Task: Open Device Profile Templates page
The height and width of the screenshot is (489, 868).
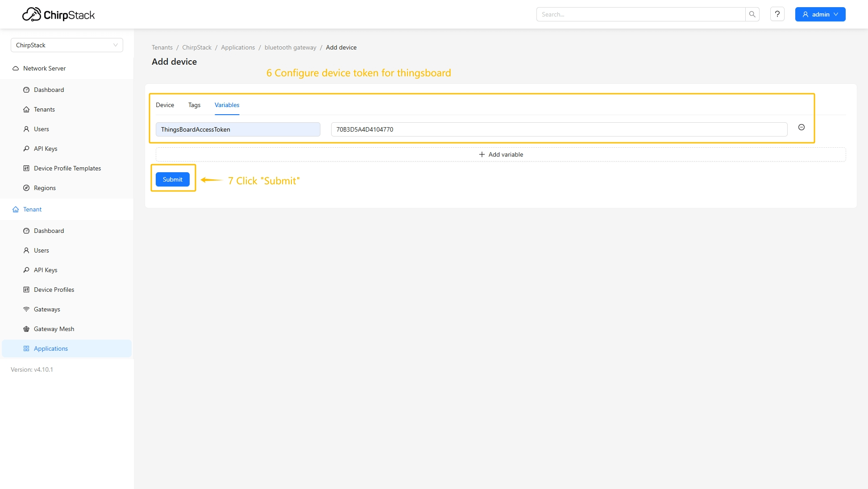Action: 67,168
